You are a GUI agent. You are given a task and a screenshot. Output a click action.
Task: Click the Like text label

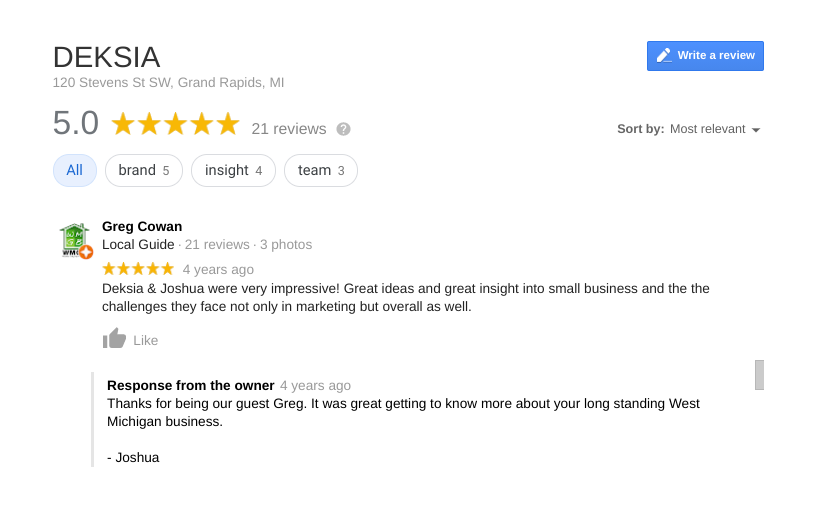145,340
